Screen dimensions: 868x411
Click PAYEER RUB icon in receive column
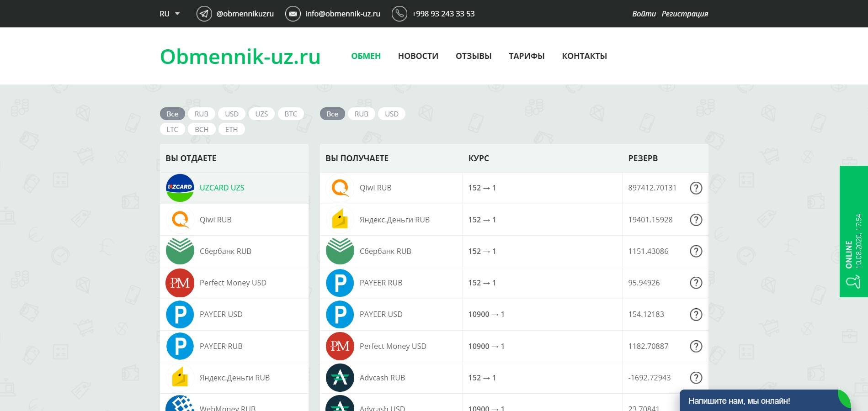pos(340,283)
